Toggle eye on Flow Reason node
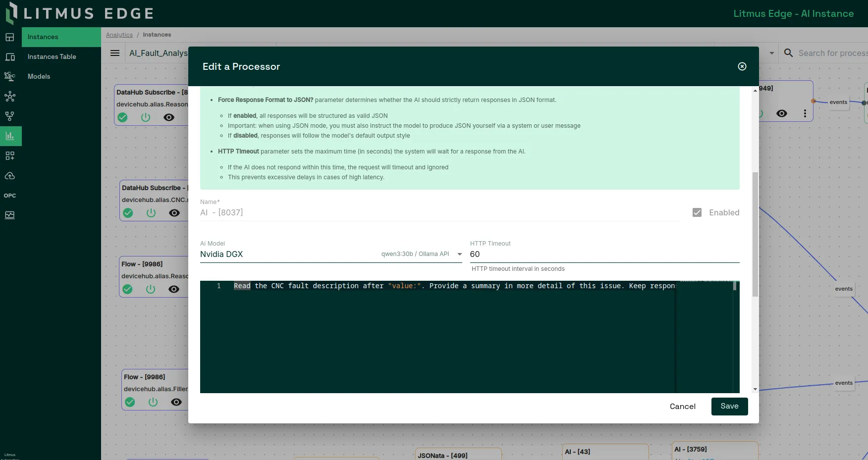The height and width of the screenshot is (460, 868). (174, 289)
